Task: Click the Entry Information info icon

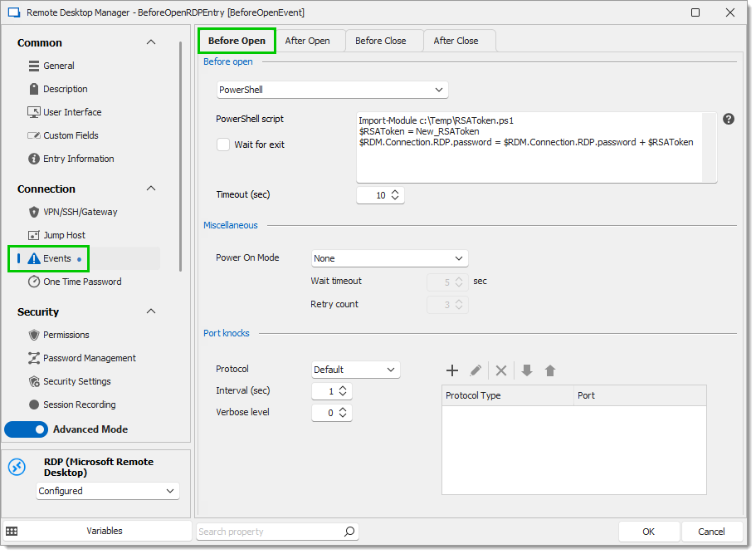Action: (34, 159)
